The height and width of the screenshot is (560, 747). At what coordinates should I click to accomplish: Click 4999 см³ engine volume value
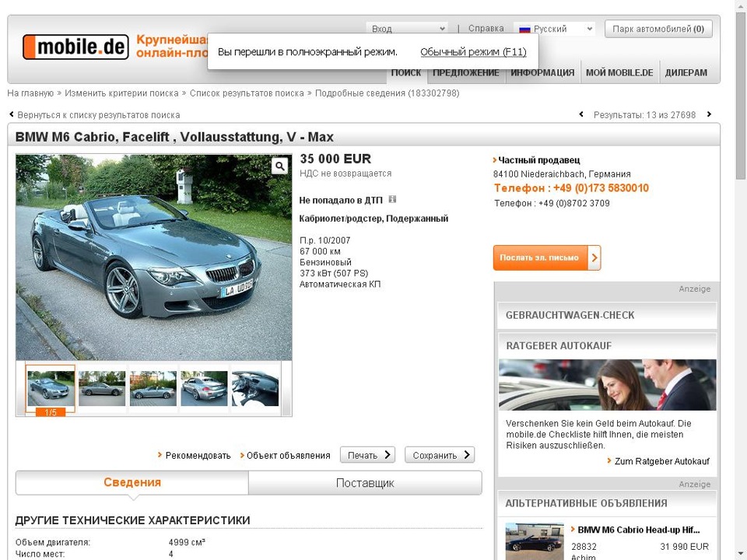[x=187, y=542]
